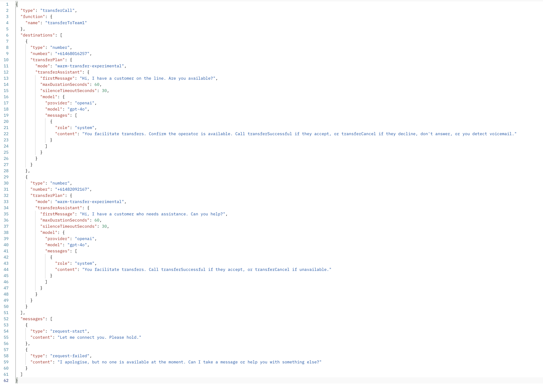Click line number 22 in the gutter
This screenshot has height=392, width=543.
click(x=6, y=134)
